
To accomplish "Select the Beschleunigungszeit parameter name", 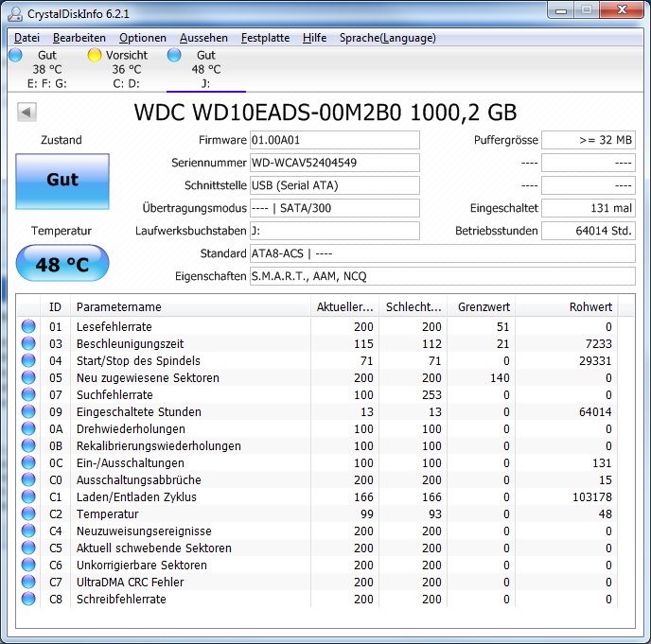I will coord(130,344).
